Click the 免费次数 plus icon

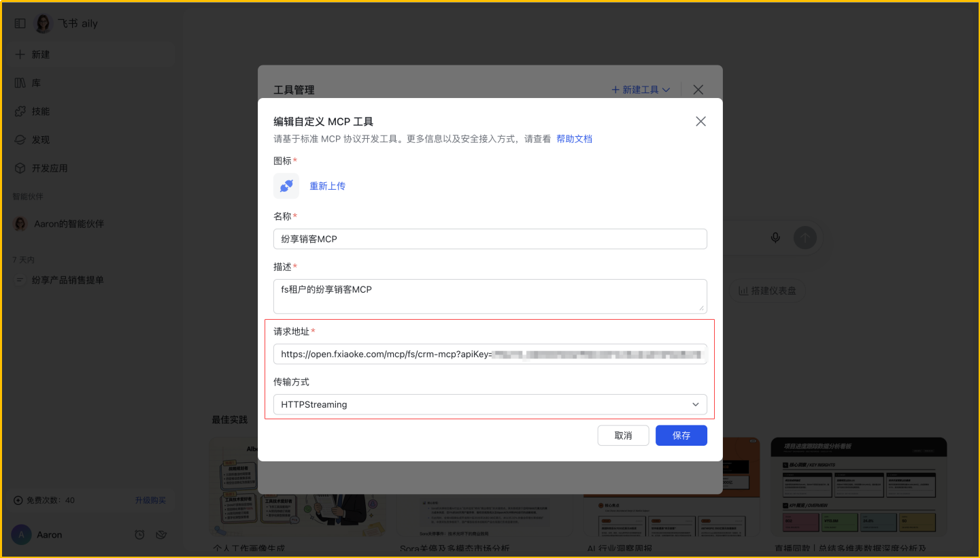18,500
